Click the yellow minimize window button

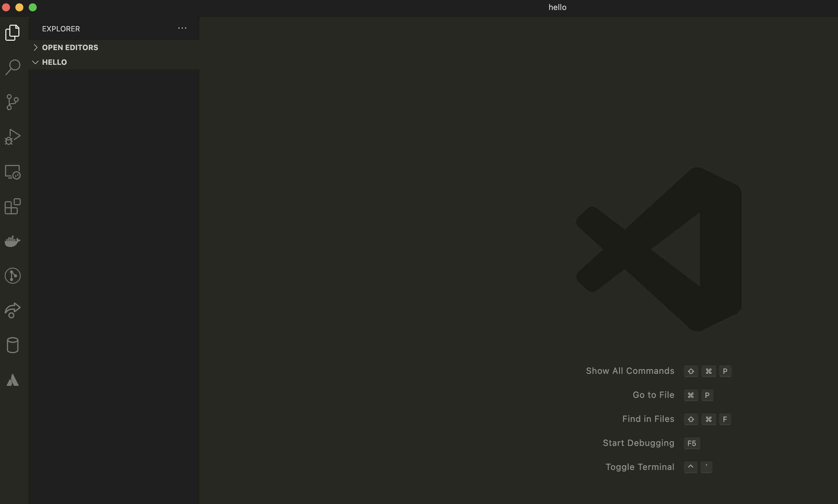click(x=19, y=7)
